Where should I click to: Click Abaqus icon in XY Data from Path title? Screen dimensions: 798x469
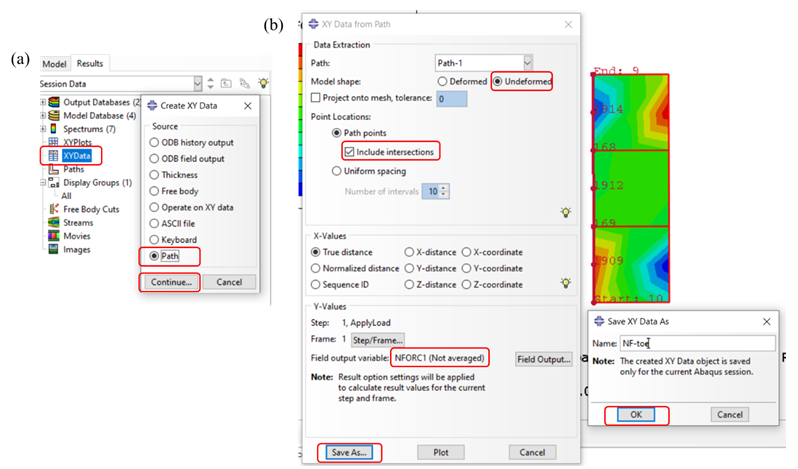click(314, 24)
